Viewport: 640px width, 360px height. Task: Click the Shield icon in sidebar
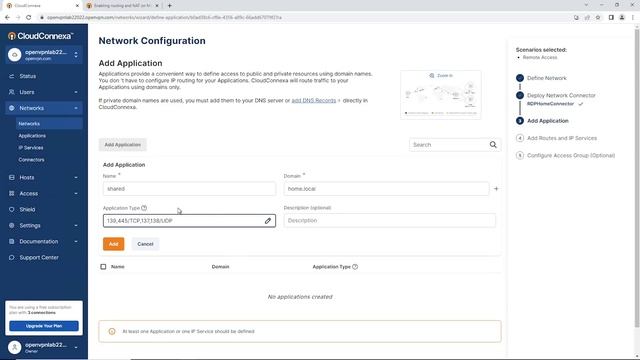(11, 209)
